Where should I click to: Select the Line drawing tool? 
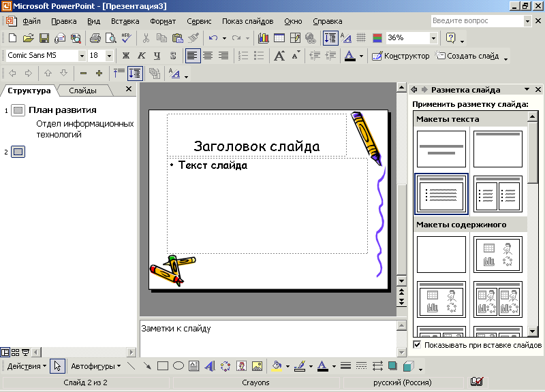click(x=131, y=365)
